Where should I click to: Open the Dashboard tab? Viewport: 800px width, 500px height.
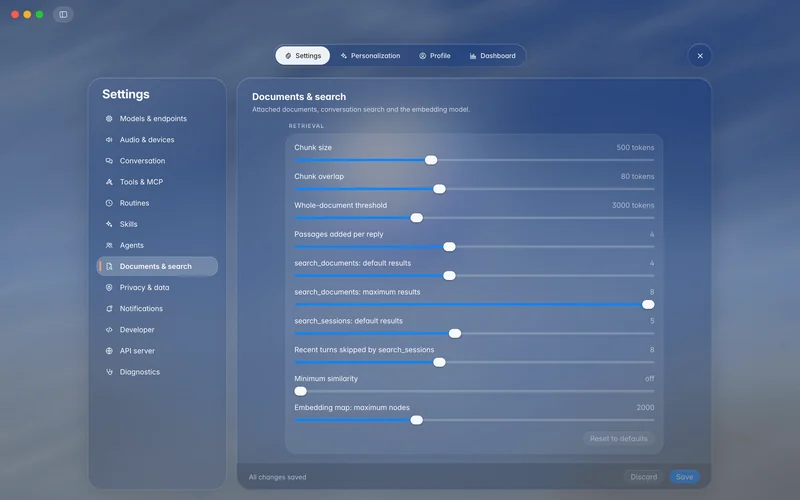(492, 56)
